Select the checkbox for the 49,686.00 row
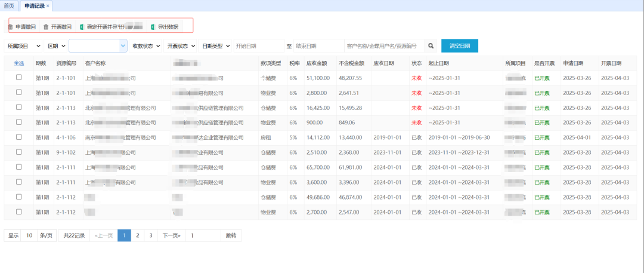 (18, 197)
